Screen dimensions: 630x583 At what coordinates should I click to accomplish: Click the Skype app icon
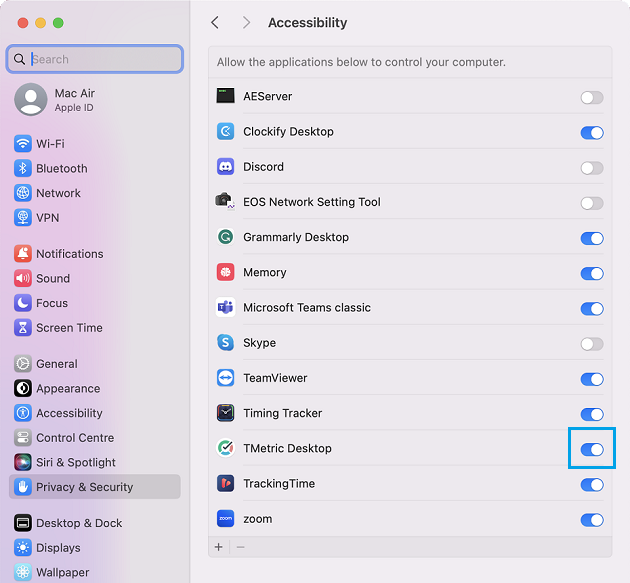225,342
